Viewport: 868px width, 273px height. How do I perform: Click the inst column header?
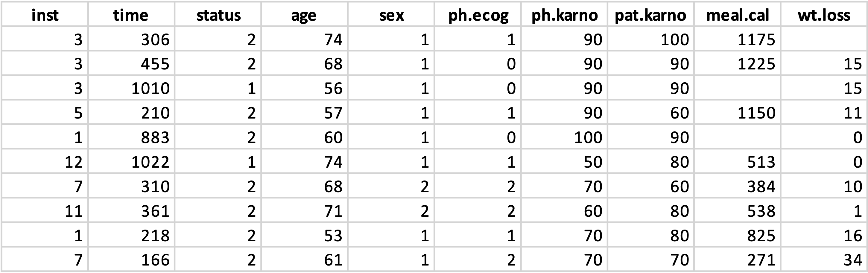[45, 14]
